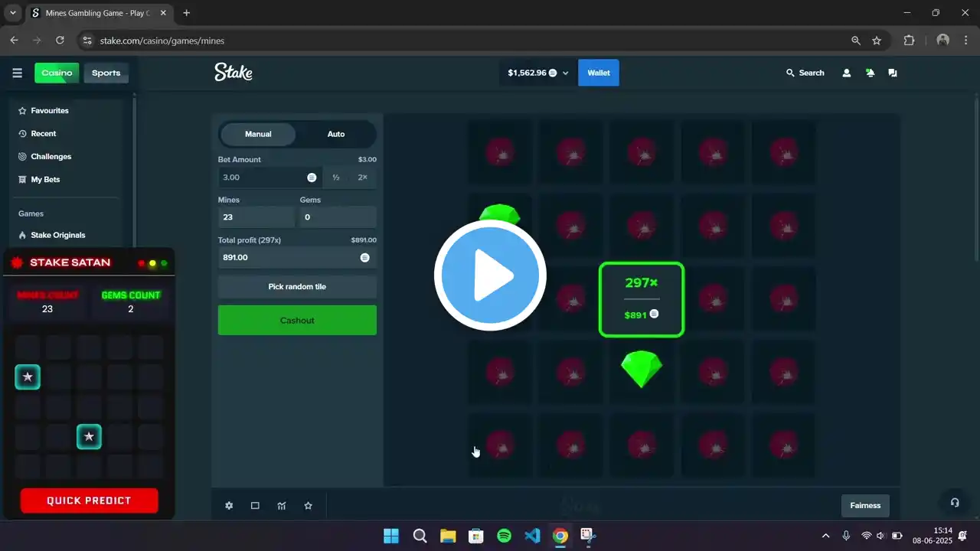The width and height of the screenshot is (980, 551).
Task: Open Recent in sidebar
Action: pos(37,133)
